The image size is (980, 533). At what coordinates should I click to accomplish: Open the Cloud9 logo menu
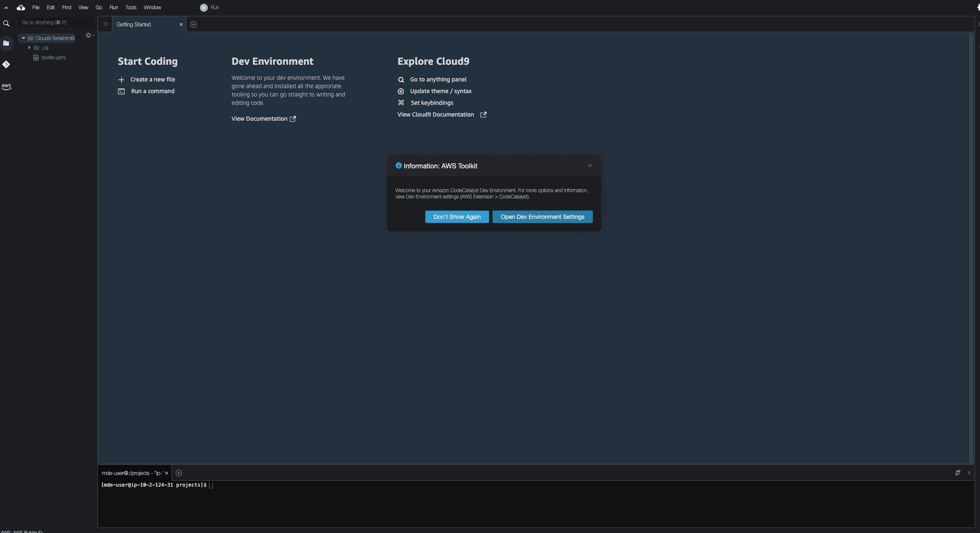21,8
